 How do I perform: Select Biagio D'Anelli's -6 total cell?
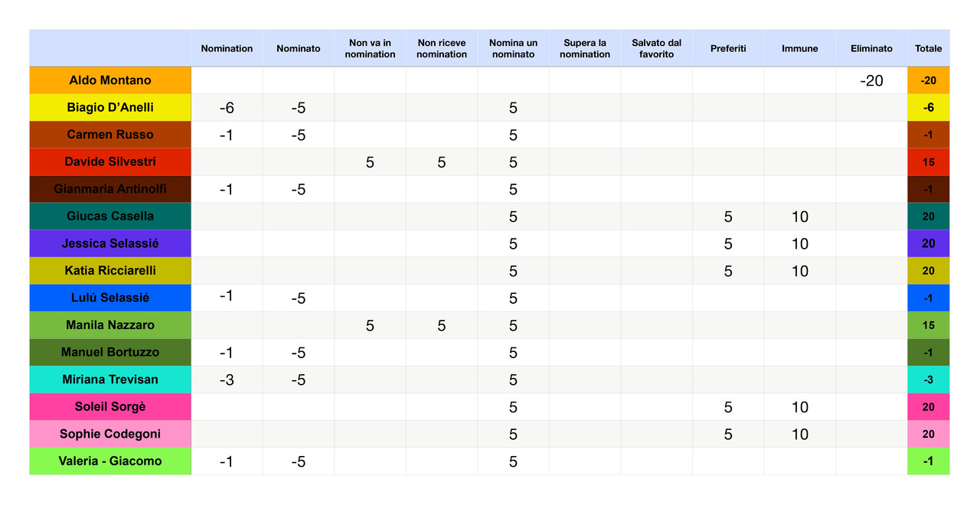[x=929, y=108]
